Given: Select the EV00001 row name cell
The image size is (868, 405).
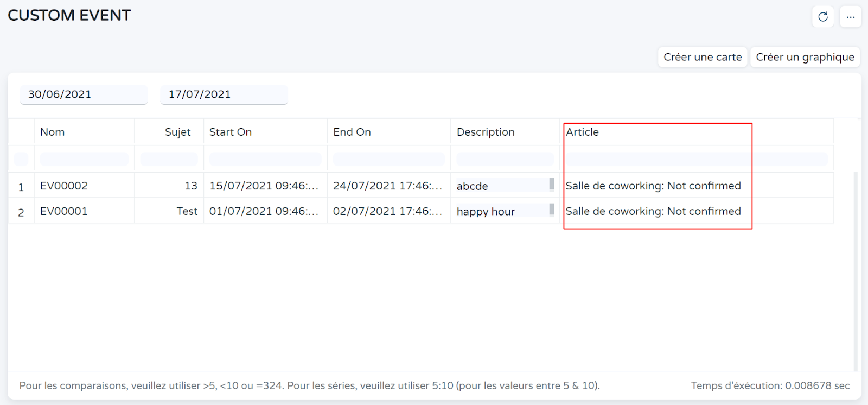Looking at the screenshot, I should [x=64, y=211].
